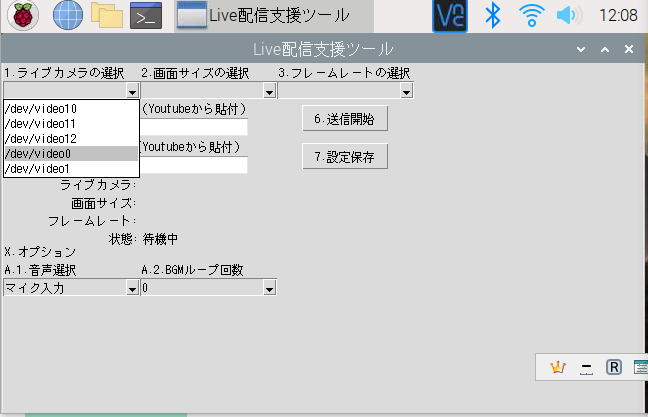
Task: Click the 3.フレームレートの選択 label
Action: [x=344, y=73]
